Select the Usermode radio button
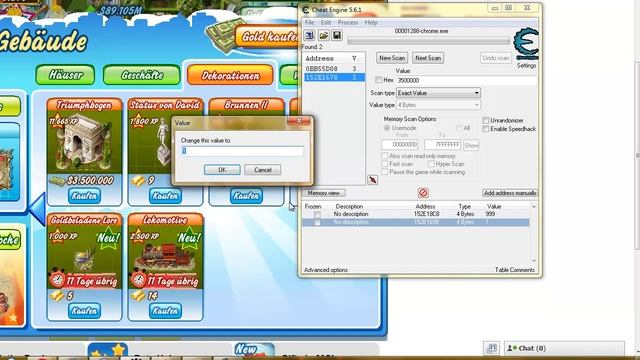Image resolution: width=640 pixels, height=360 pixels. coord(387,128)
